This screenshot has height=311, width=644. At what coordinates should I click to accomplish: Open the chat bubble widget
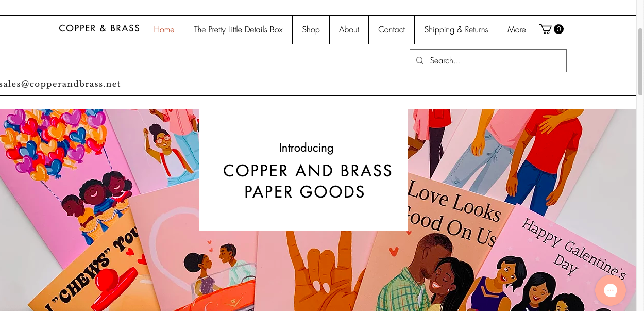611,290
